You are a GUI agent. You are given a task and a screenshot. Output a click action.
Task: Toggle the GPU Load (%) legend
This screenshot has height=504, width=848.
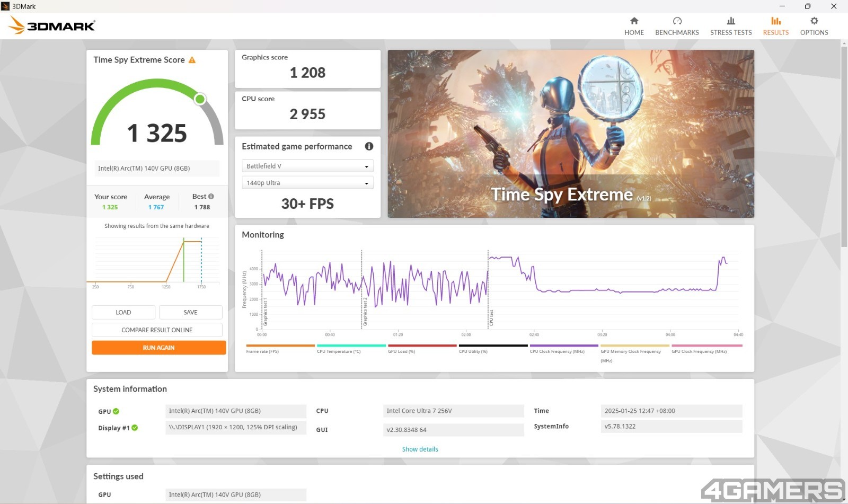coord(422,349)
